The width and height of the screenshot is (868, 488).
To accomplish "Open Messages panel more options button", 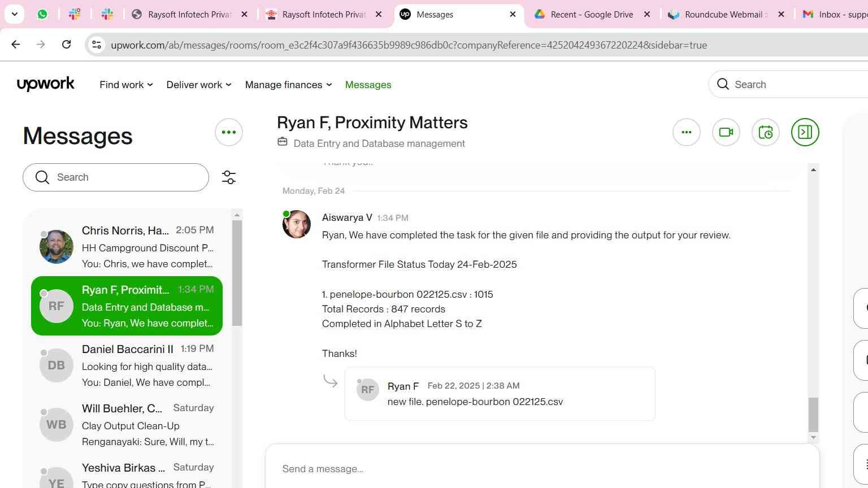I will [229, 132].
